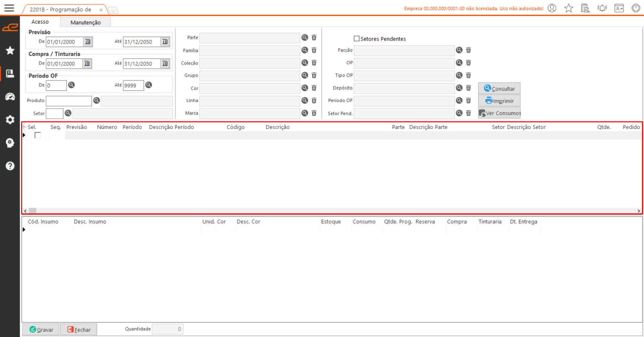Switch to the Manutenção tab

point(85,22)
